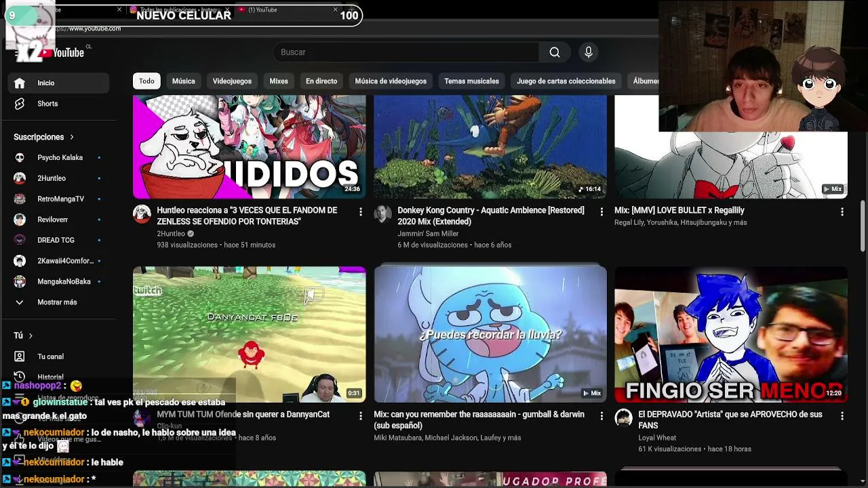Select the Todo filter chip
The image size is (868, 488).
point(146,81)
